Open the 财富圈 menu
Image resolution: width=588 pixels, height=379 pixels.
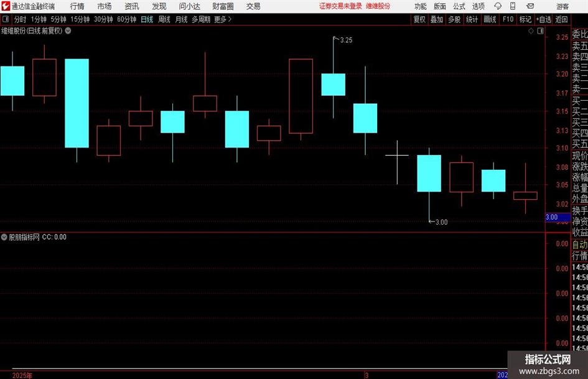tap(223, 6)
